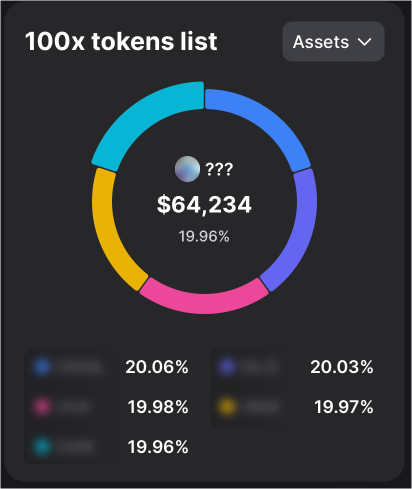Click the purple legend dot
This screenshot has height=489, width=412.
click(227, 366)
